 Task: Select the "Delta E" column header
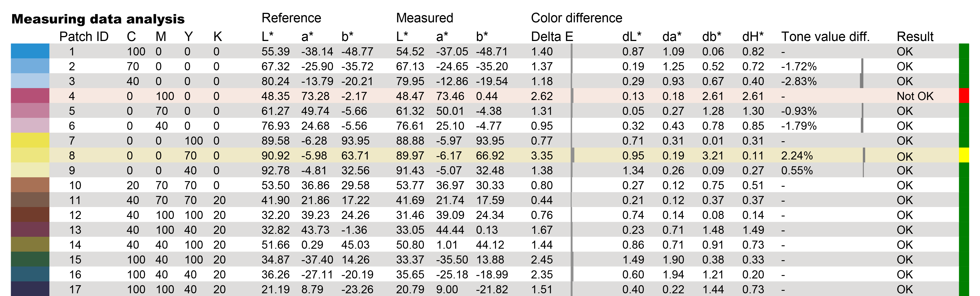(x=552, y=36)
